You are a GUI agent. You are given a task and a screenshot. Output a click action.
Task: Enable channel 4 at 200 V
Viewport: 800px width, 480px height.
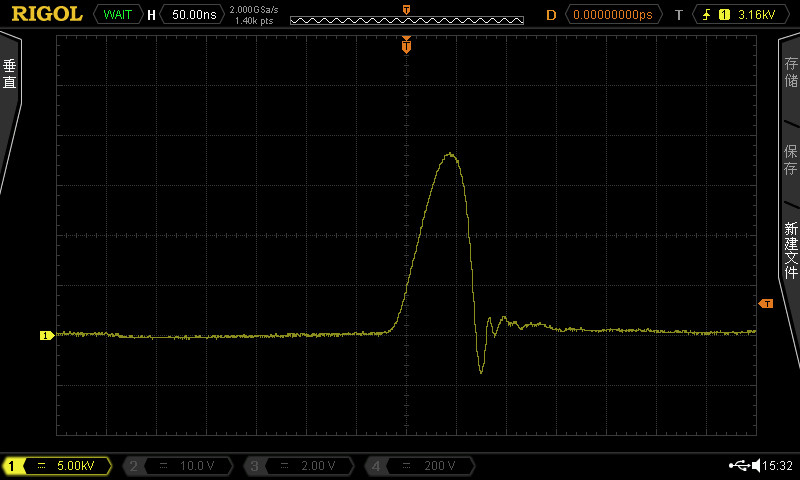pyautogui.click(x=420, y=466)
